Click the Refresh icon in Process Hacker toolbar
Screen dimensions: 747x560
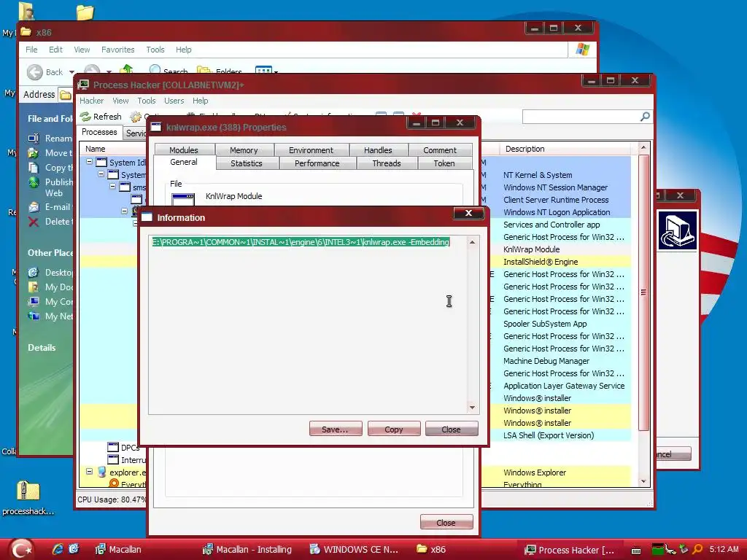pos(85,117)
